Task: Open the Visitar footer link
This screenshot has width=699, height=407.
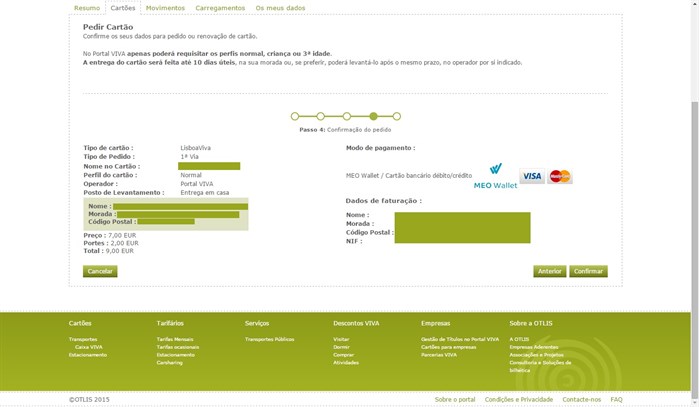Action: point(341,339)
